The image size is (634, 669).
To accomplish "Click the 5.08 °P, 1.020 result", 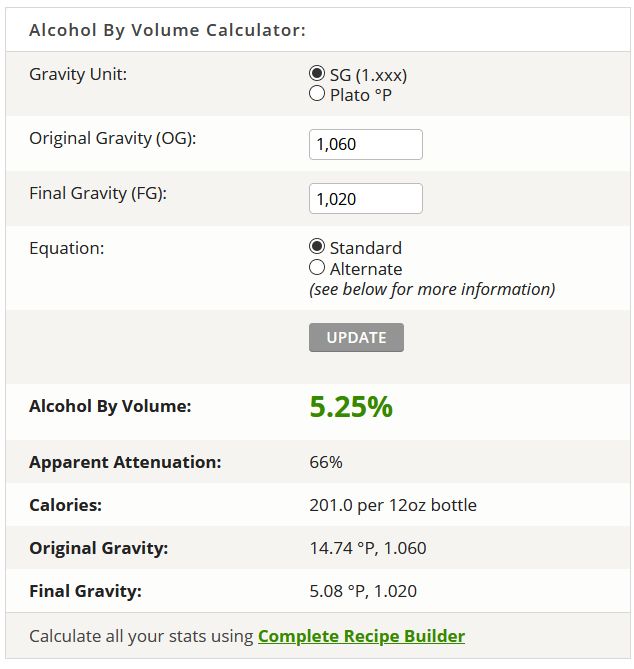I will tap(364, 591).
